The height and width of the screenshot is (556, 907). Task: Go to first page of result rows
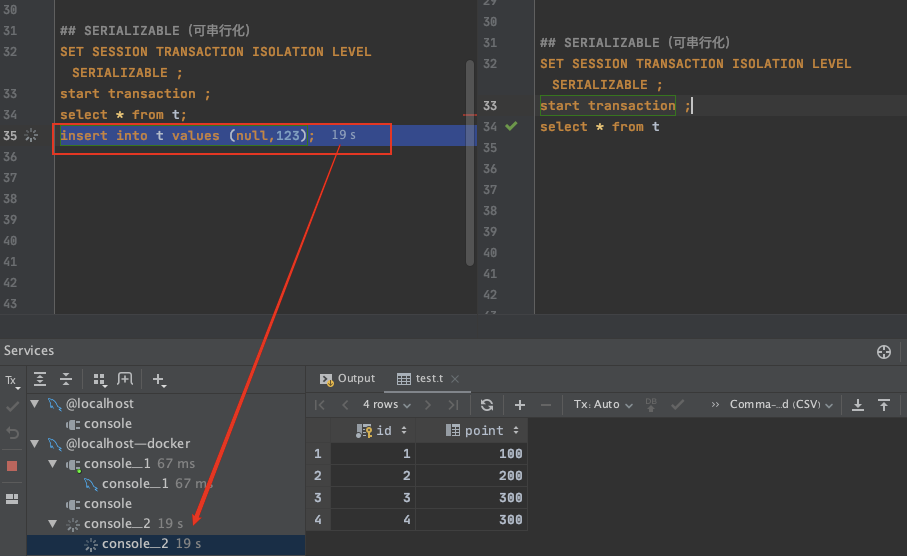click(320, 405)
